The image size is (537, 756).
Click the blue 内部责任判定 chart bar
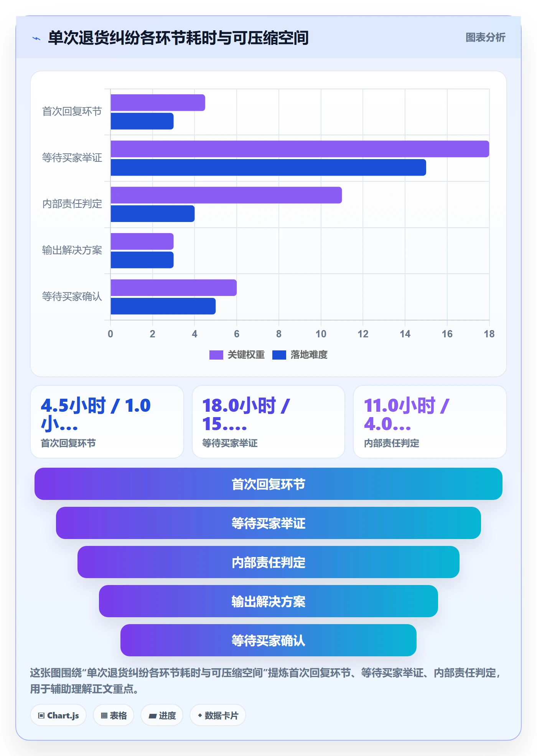pos(153,214)
